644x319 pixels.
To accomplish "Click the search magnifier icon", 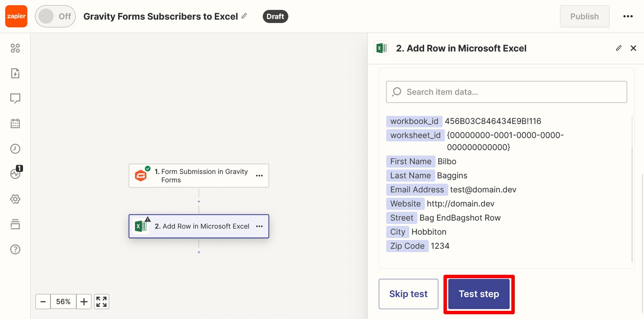I will tap(397, 92).
